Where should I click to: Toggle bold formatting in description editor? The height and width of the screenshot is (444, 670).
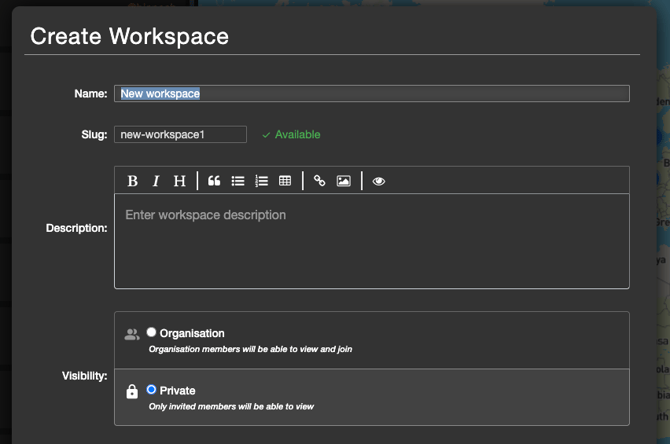tap(132, 181)
